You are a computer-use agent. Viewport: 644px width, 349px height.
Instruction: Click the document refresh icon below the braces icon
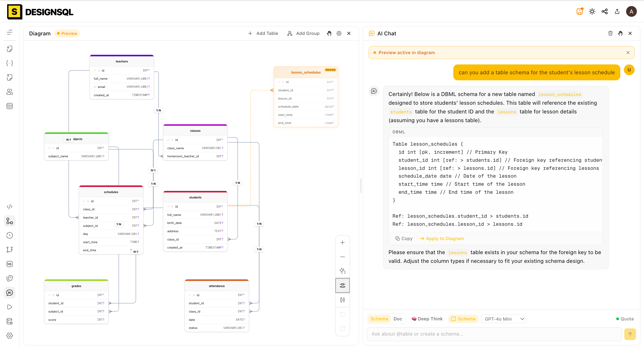pyautogui.click(x=9, y=77)
